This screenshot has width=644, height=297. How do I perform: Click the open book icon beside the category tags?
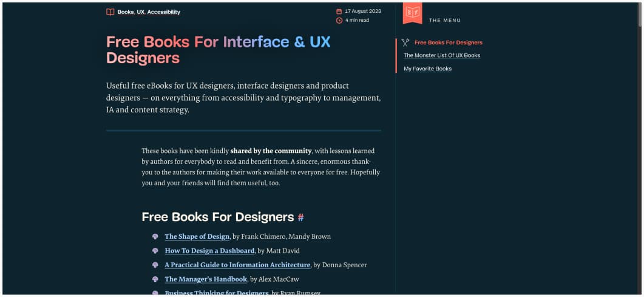pos(110,12)
